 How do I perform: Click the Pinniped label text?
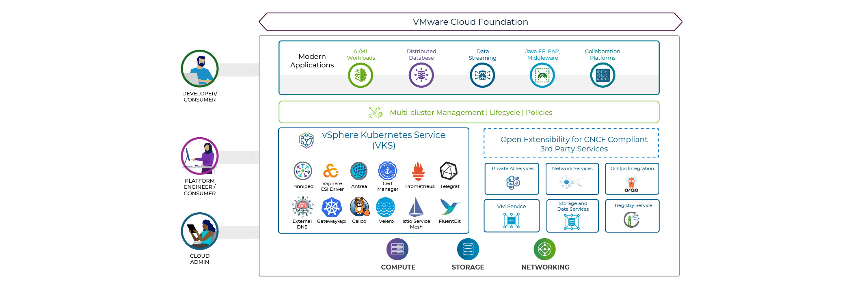(303, 186)
